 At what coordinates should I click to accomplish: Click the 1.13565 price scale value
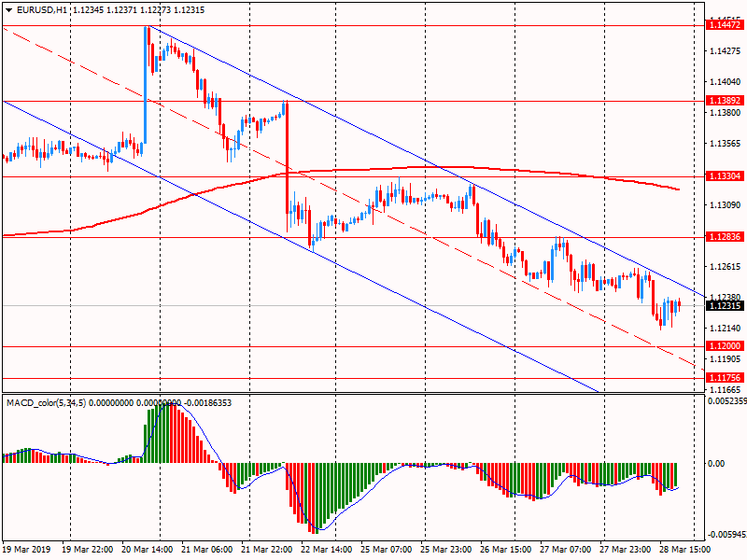tap(726, 144)
